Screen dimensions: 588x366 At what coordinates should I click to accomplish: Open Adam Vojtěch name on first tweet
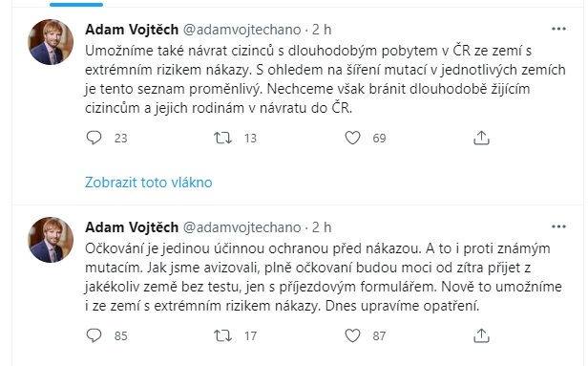coord(132,30)
